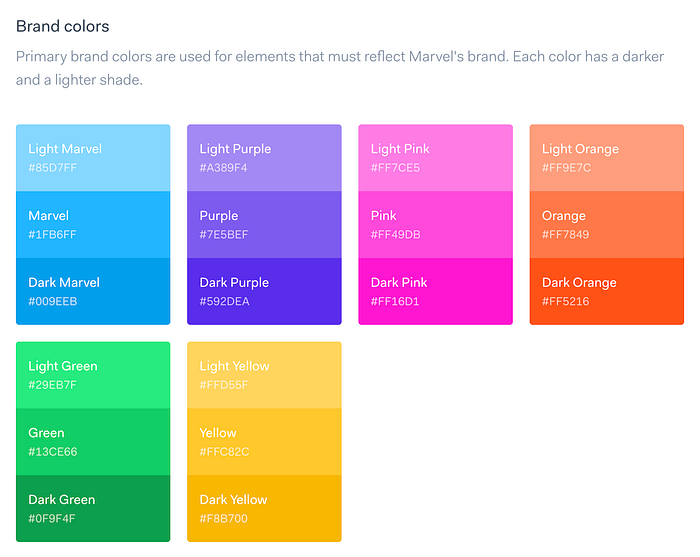Image resolution: width=700 pixels, height=557 pixels.
Task: Click the Dark Pink #FF16D1 swatch
Action: [435, 291]
